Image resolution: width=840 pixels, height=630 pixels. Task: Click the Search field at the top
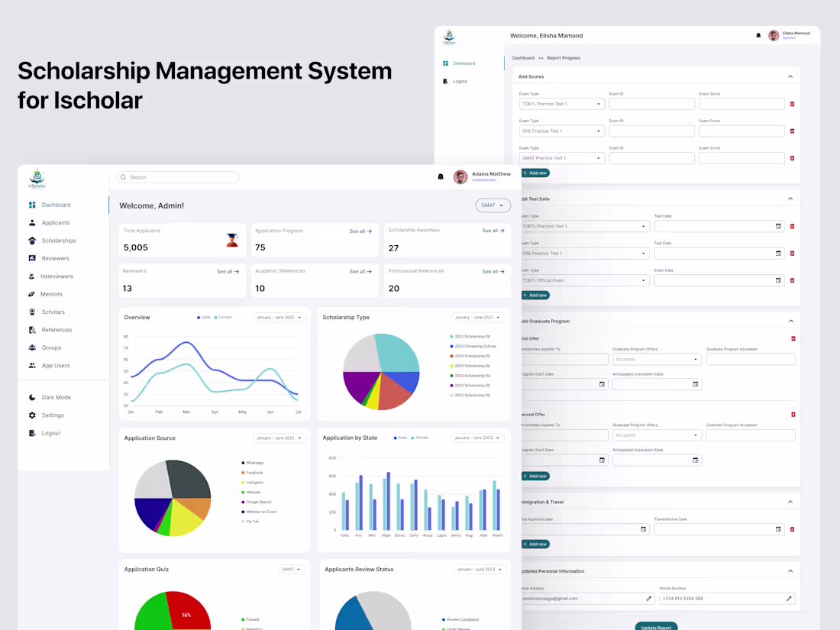(x=177, y=176)
